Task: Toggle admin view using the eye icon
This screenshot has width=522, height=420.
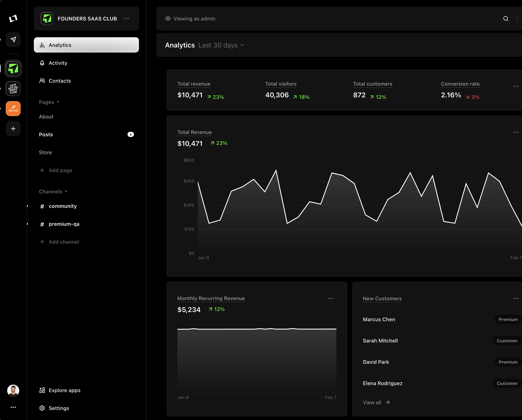Action: pos(168,18)
